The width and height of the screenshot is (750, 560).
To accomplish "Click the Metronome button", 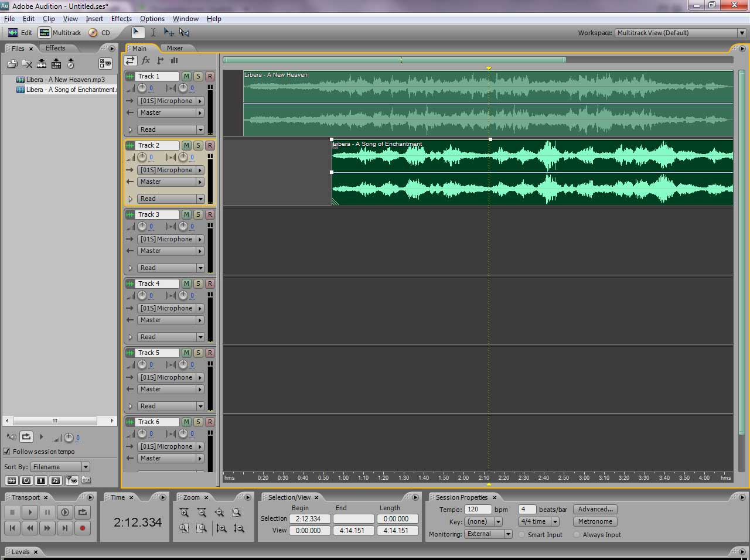I will [595, 521].
